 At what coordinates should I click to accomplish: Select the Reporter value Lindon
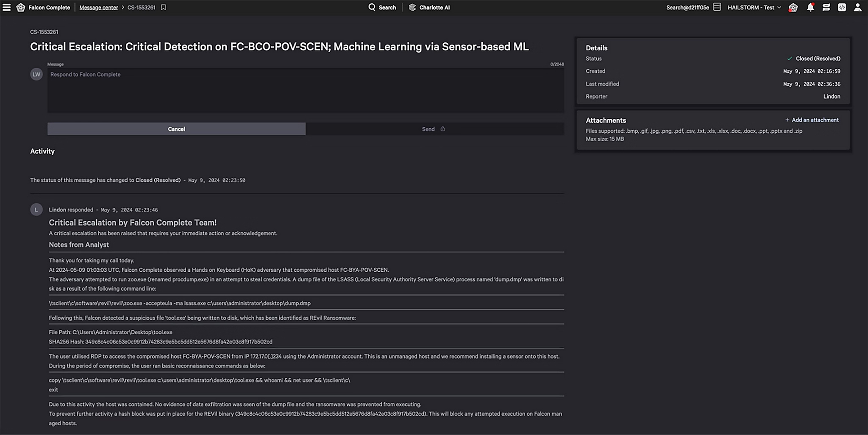coord(832,96)
